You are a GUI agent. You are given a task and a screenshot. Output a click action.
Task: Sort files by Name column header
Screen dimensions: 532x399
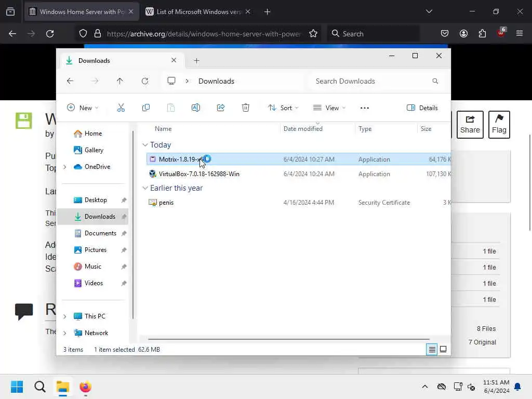click(x=163, y=129)
